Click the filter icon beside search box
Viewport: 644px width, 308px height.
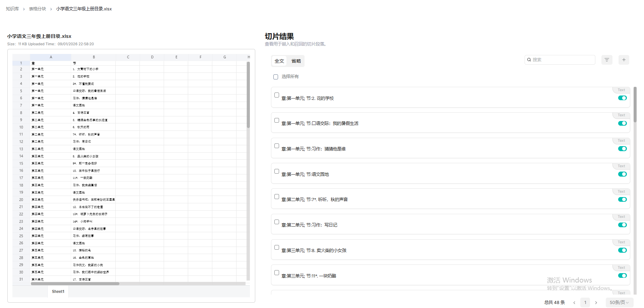click(x=606, y=60)
